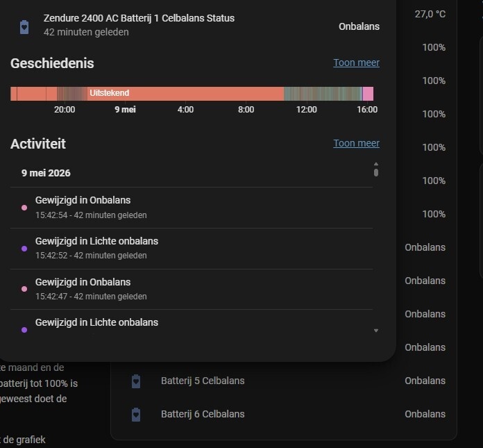Viewport: 483px width, 448px height.
Task: Click the 27,0 °C temperature value
Action: (x=430, y=14)
